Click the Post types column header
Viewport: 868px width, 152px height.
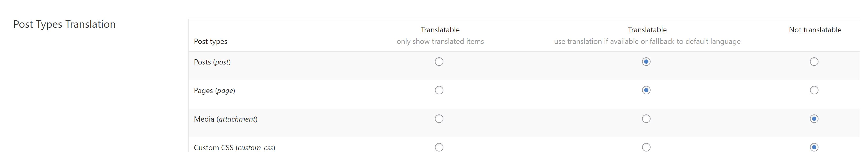coord(211,41)
